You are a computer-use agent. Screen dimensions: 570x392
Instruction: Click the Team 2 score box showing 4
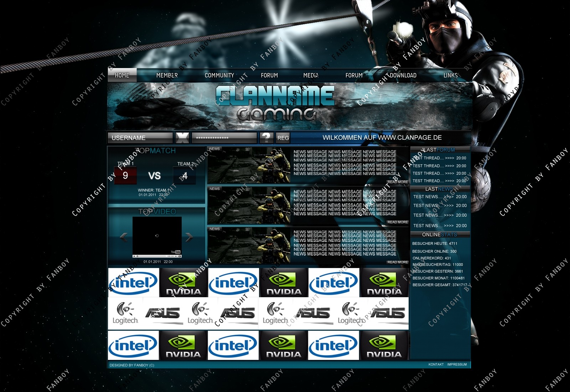[185, 175]
